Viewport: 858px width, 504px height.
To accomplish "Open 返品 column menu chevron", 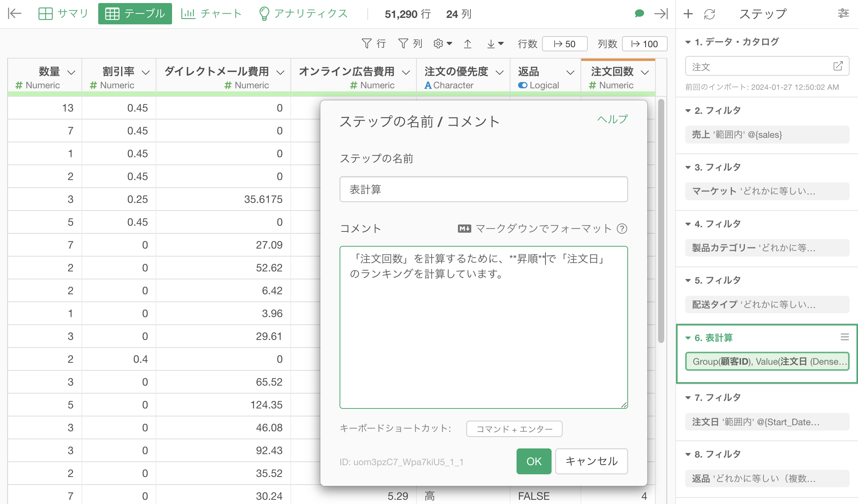I will [570, 72].
